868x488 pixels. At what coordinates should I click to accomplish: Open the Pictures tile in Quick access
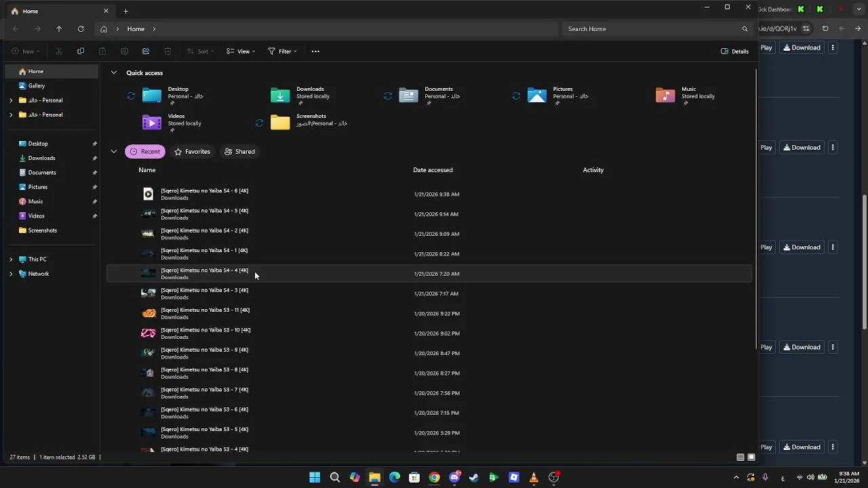(x=557, y=95)
